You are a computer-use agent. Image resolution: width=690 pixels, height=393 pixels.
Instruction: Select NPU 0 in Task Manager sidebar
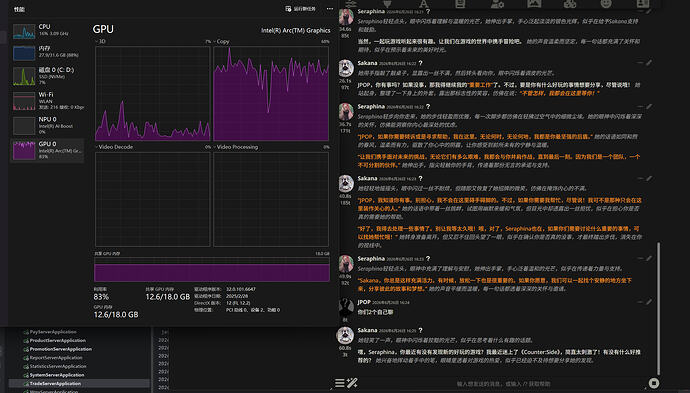point(47,125)
